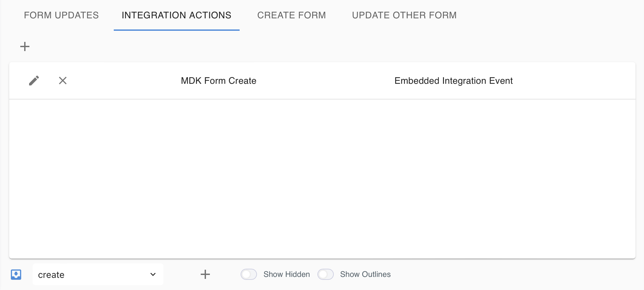The height and width of the screenshot is (290, 644).
Task: Edit the MDK Form Create row with pencil icon
Action: coord(34,81)
